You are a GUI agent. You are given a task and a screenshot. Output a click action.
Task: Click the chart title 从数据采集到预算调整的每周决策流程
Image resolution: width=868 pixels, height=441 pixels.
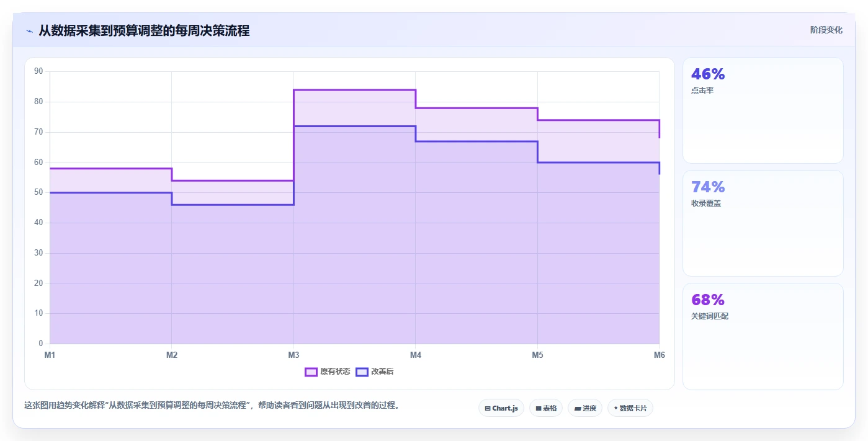[144, 30]
